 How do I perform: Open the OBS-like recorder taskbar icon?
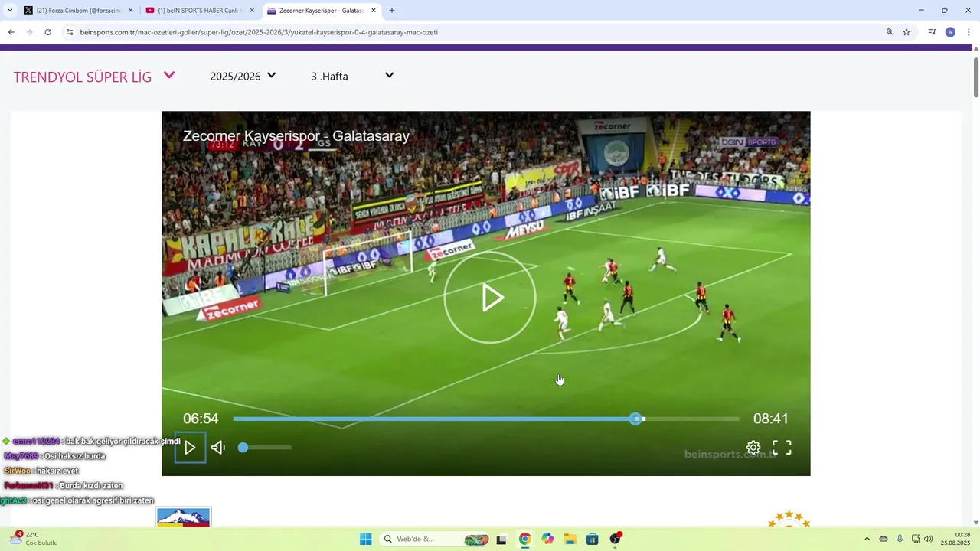click(616, 539)
